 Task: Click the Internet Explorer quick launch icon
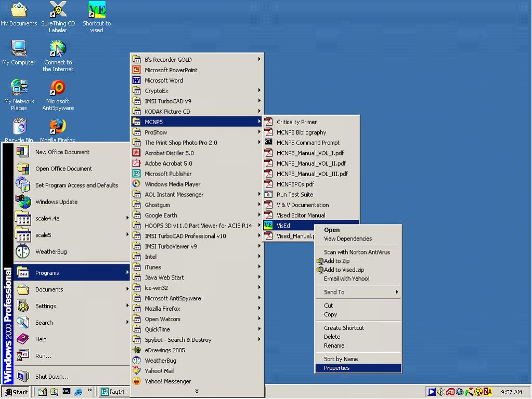point(79,392)
